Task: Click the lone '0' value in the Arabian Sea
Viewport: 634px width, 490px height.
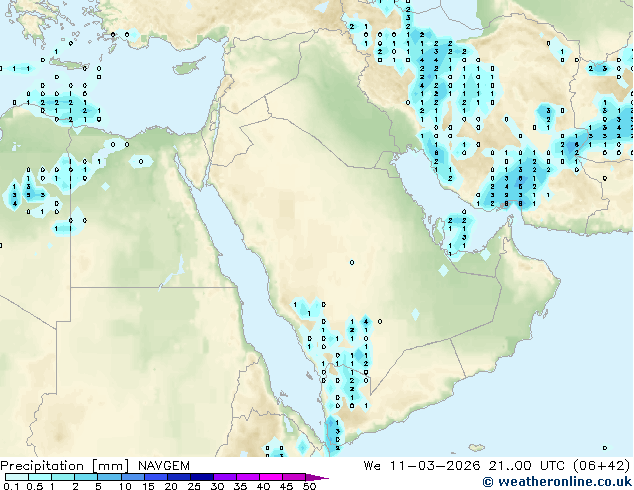Action: (x=604, y=448)
